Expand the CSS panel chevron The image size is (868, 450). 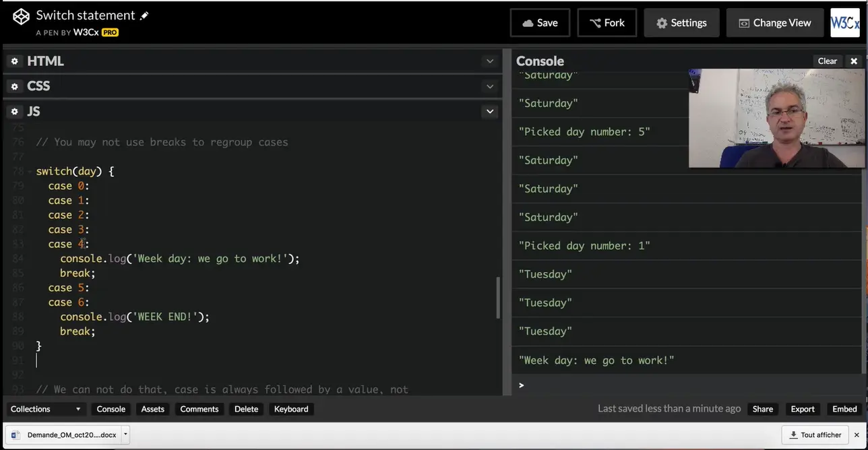tap(490, 86)
